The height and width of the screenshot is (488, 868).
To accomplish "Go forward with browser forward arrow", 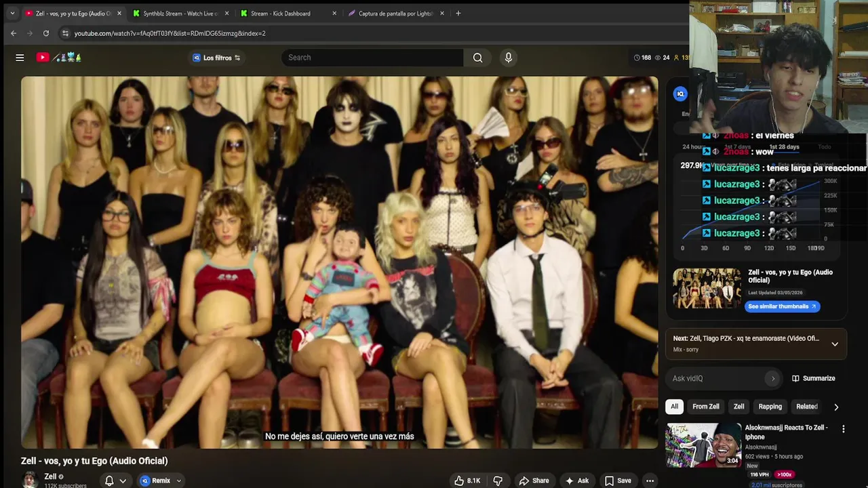I will pos(29,33).
